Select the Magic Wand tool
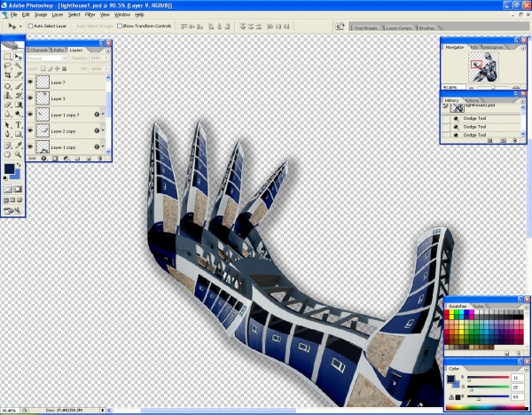 (19, 66)
